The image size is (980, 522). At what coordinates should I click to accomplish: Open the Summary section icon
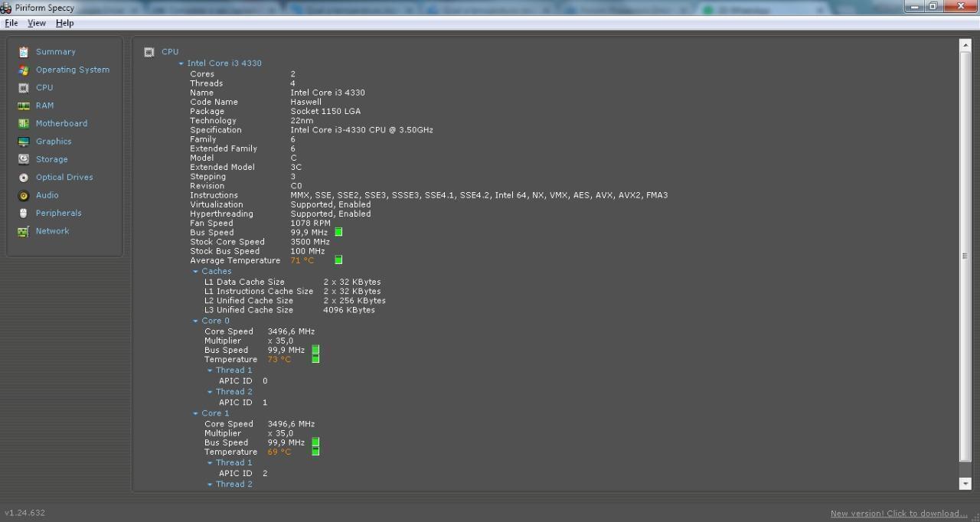coord(24,52)
